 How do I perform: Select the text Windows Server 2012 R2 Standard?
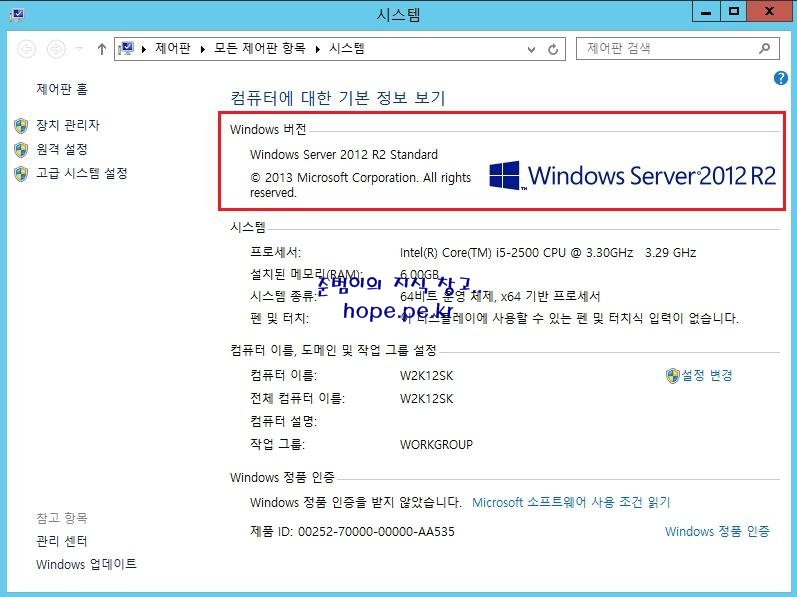(x=344, y=154)
